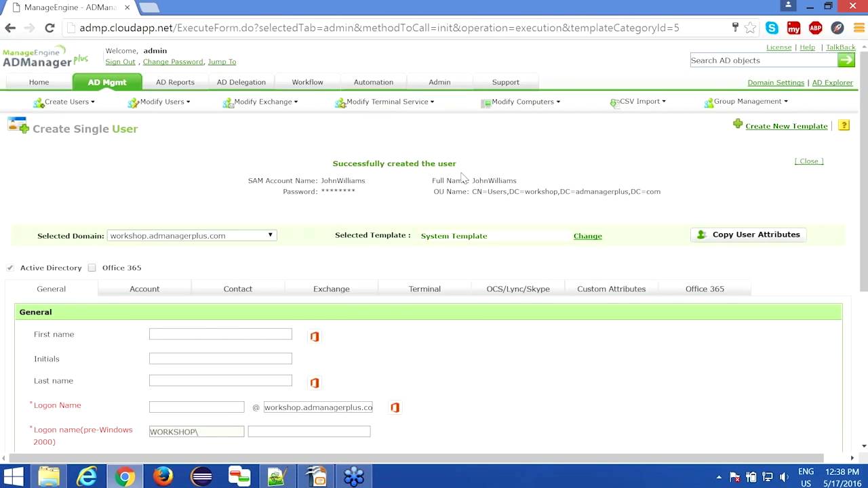Image resolution: width=868 pixels, height=488 pixels.
Task: Click the Jump To link
Action: 222,62
